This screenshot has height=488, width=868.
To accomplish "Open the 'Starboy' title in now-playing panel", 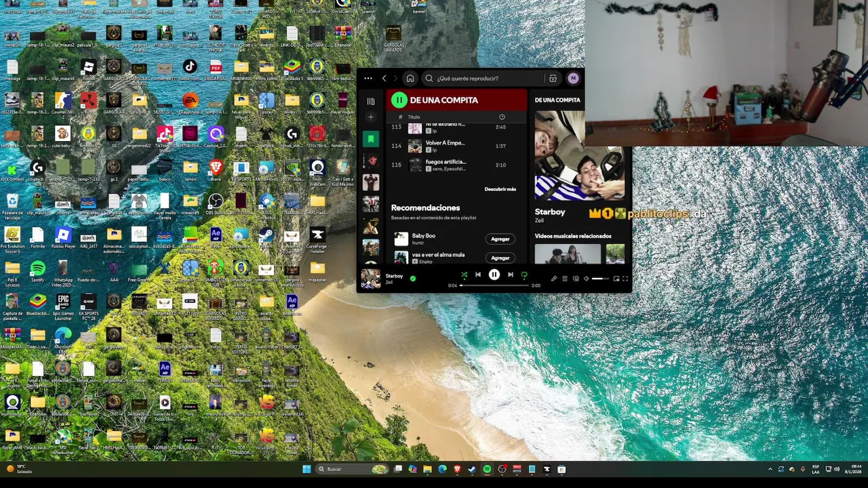I will (x=550, y=211).
